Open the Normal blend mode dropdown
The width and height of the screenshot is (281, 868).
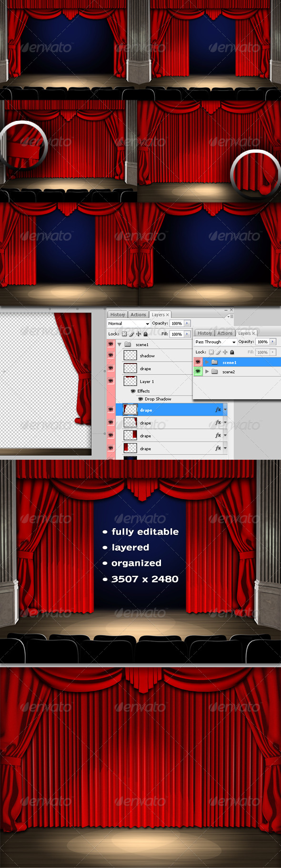(x=129, y=323)
